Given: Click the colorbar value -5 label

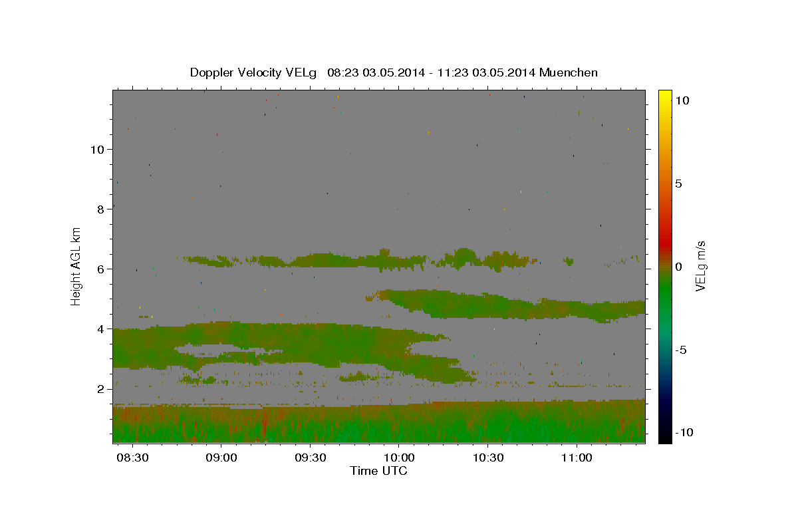Looking at the screenshot, I should [x=681, y=350].
